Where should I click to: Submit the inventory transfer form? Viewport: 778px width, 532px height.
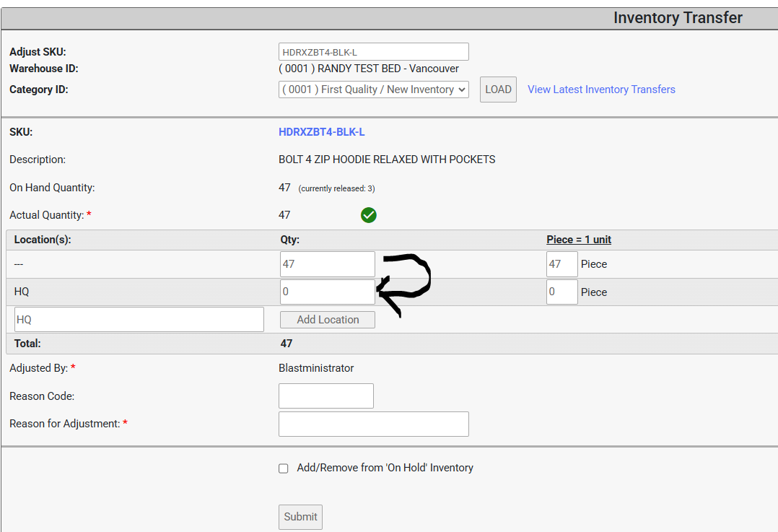click(300, 517)
